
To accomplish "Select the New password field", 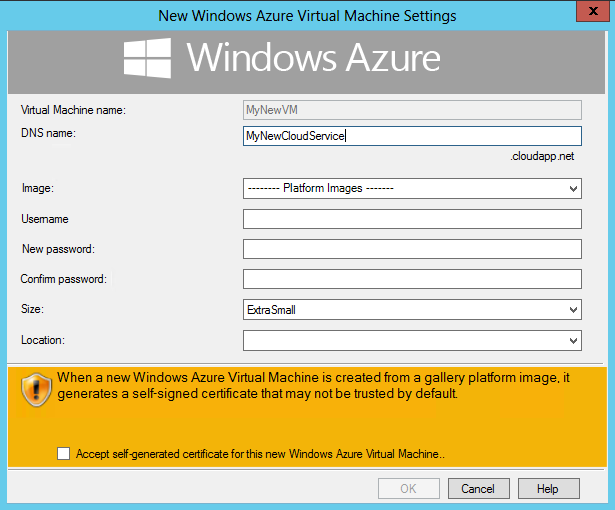I will (x=412, y=249).
